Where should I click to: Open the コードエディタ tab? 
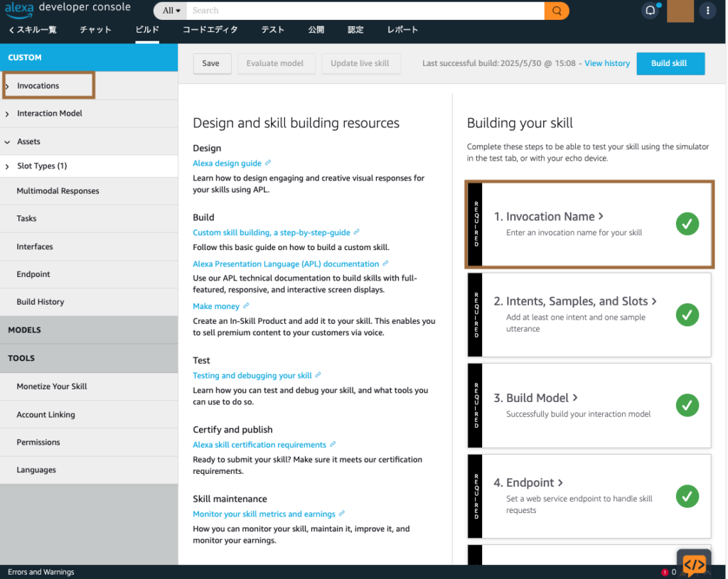pyautogui.click(x=210, y=30)
